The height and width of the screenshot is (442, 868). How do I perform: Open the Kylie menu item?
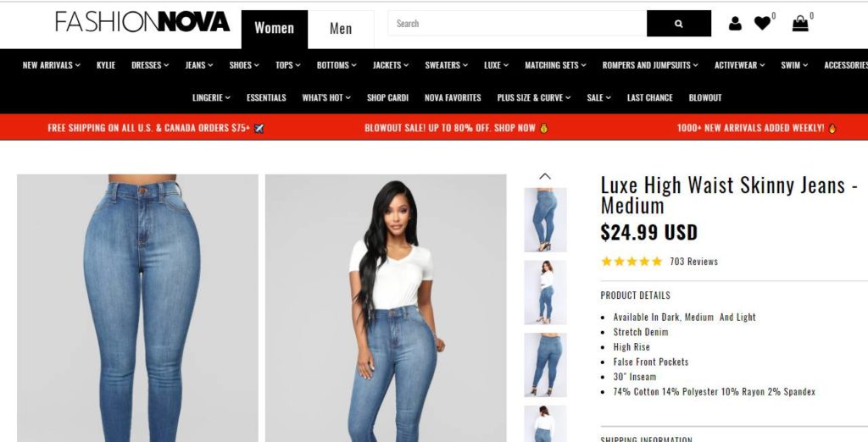click(x=106, y=65)
